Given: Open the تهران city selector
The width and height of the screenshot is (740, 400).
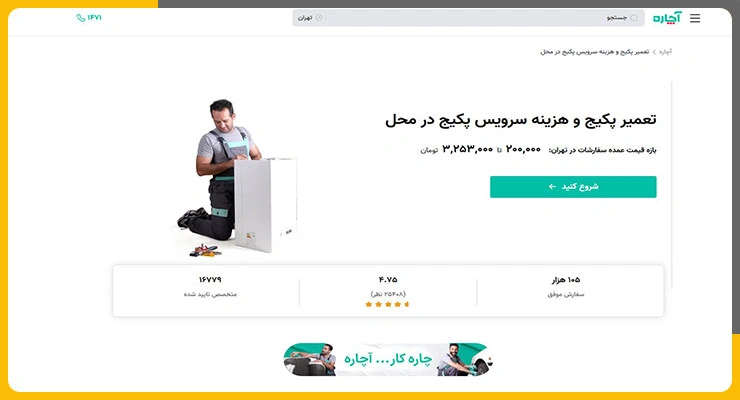Looking at the screenshot, I should [310, 18].
